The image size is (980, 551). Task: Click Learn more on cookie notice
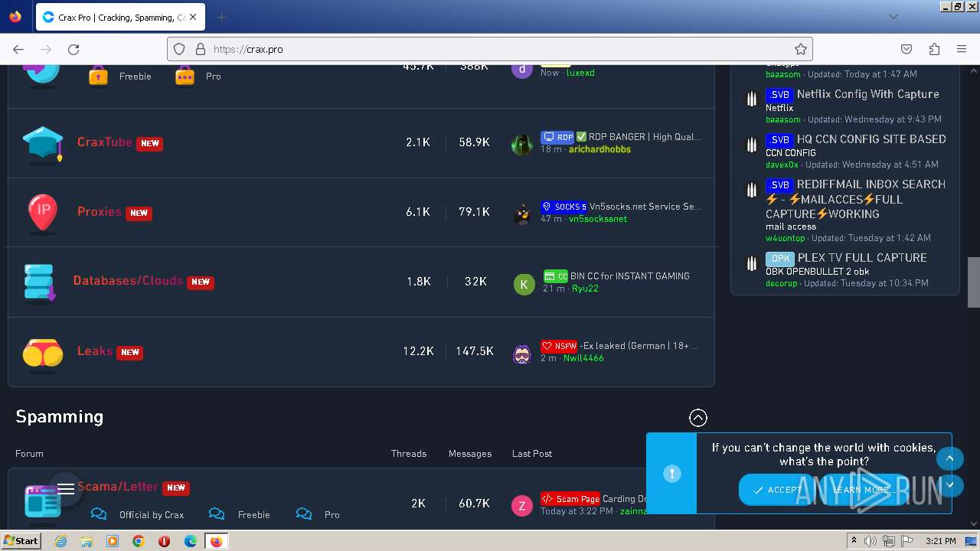click(x=861, y=490)
